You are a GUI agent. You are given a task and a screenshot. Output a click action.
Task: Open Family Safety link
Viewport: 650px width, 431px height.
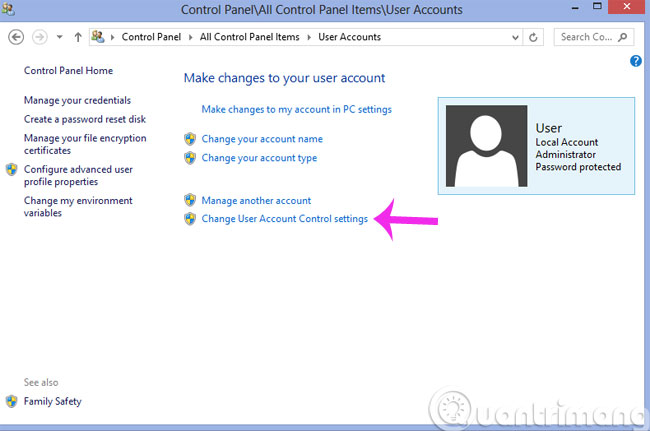point(53,401)
